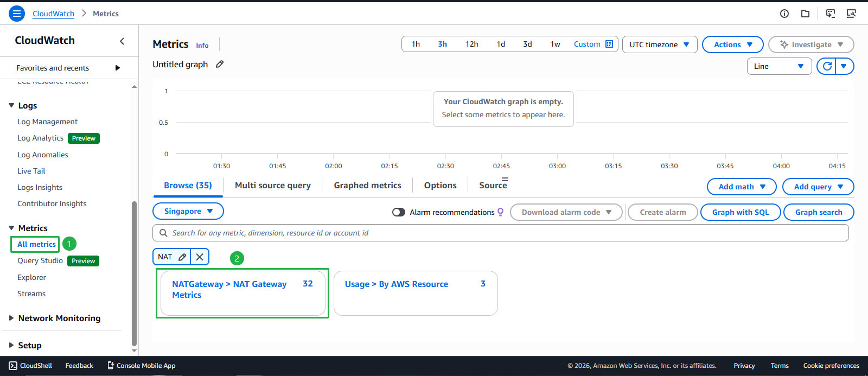Open Query Studio in sidebar
Screen dimensions: 868x376
pos(40,260)
